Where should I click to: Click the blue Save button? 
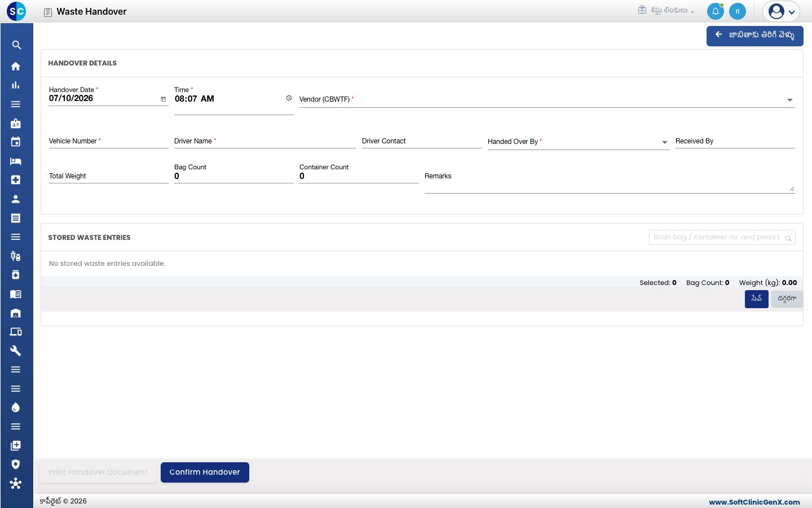point(756,299)
